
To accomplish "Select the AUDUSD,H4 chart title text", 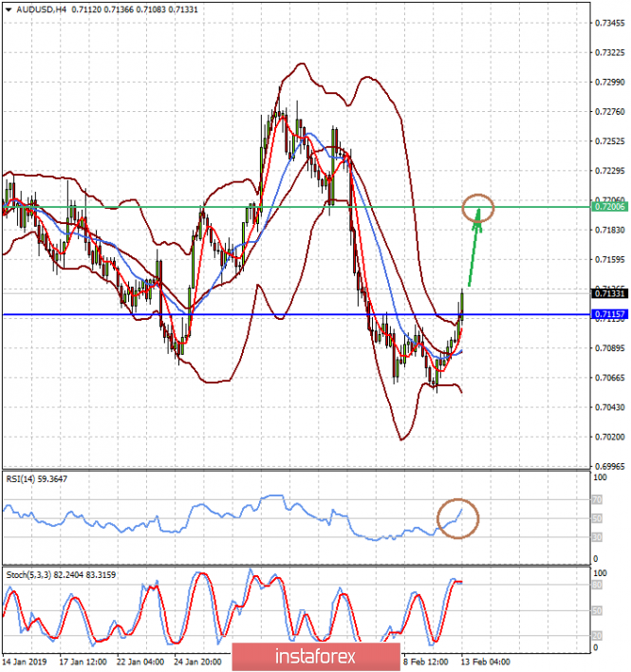I will click(x=42, y=9).
